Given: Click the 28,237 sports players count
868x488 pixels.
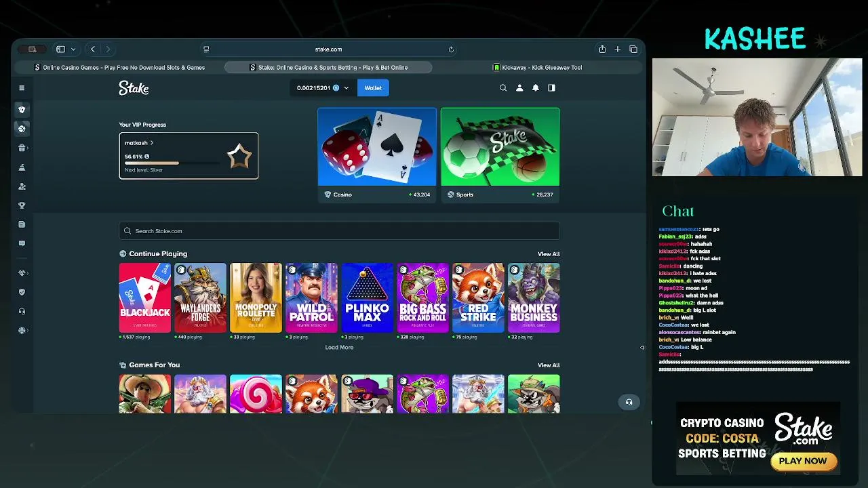Looking at the screenshot, I should click(544, 195).
